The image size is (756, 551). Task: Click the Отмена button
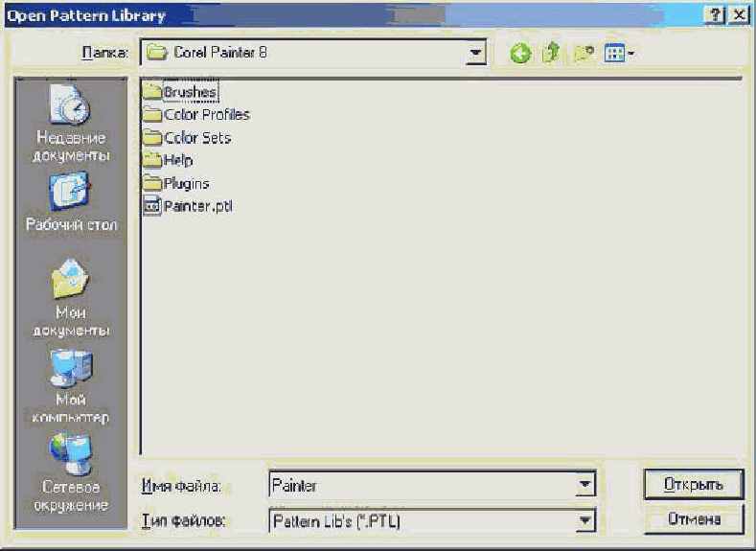point(694,519)
